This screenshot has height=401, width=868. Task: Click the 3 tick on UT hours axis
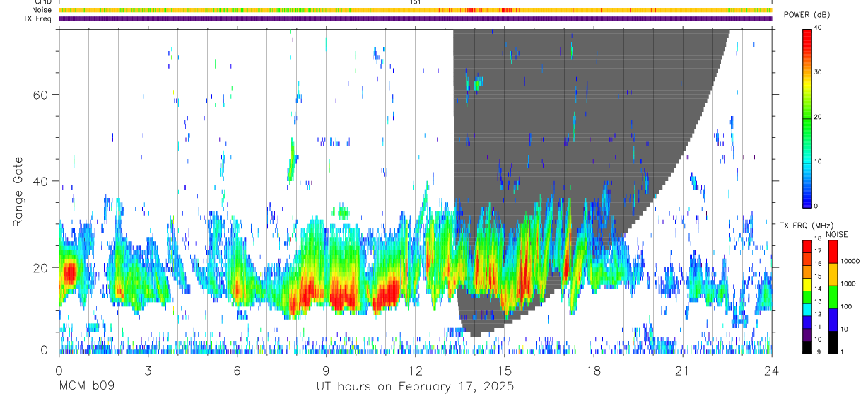point(148,370)
